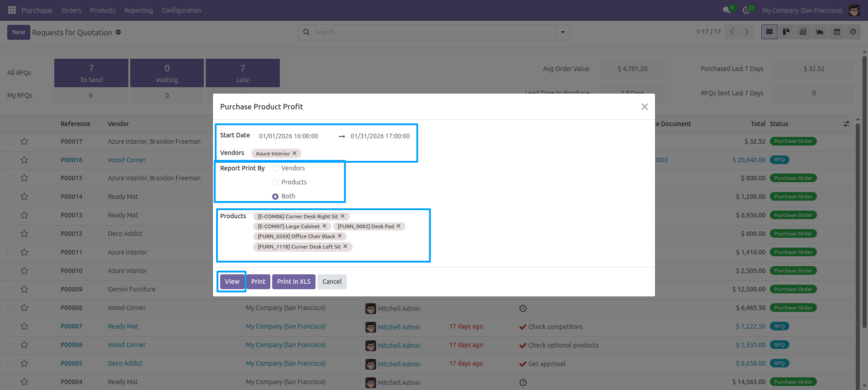Open the Orders menu

click(71, 10)
